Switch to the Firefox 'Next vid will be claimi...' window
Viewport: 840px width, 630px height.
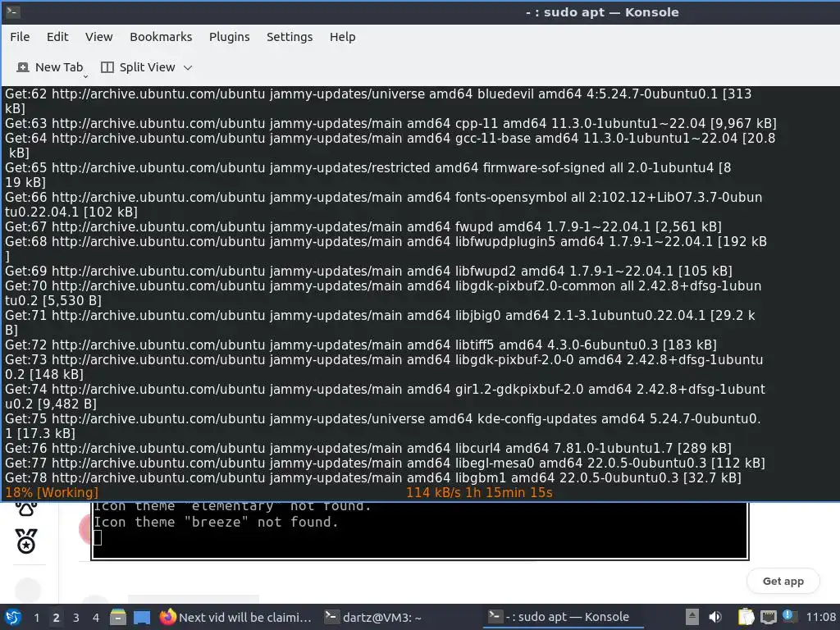[x=235, y=618]
